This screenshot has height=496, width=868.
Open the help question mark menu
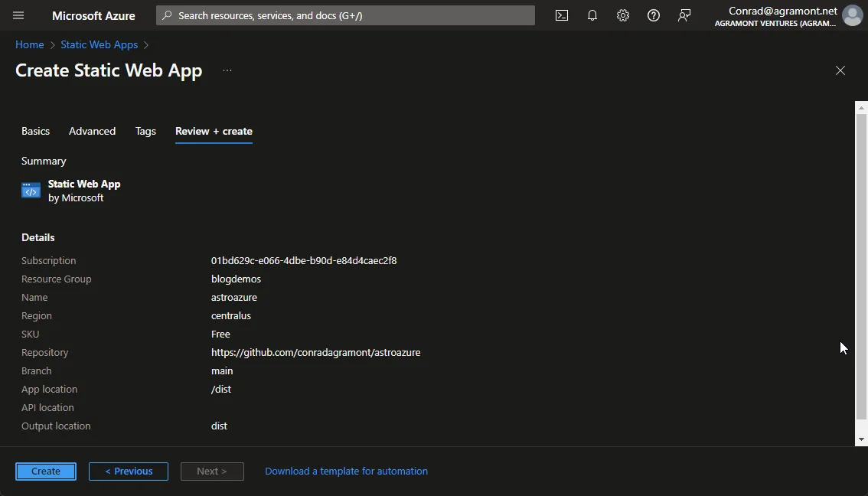coord(653,15)
